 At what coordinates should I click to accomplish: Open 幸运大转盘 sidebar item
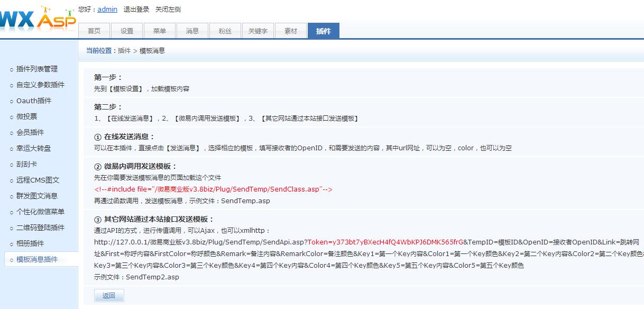coord(34,148)
